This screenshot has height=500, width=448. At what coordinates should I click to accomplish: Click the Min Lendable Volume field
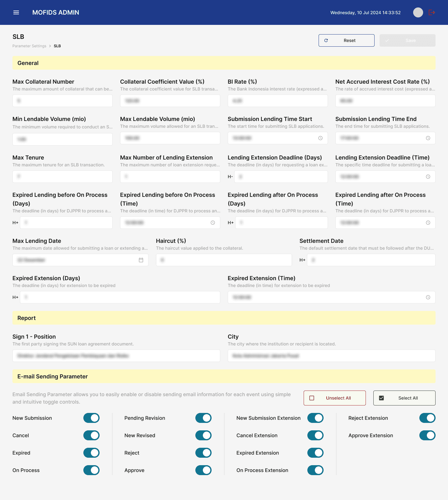63,139
